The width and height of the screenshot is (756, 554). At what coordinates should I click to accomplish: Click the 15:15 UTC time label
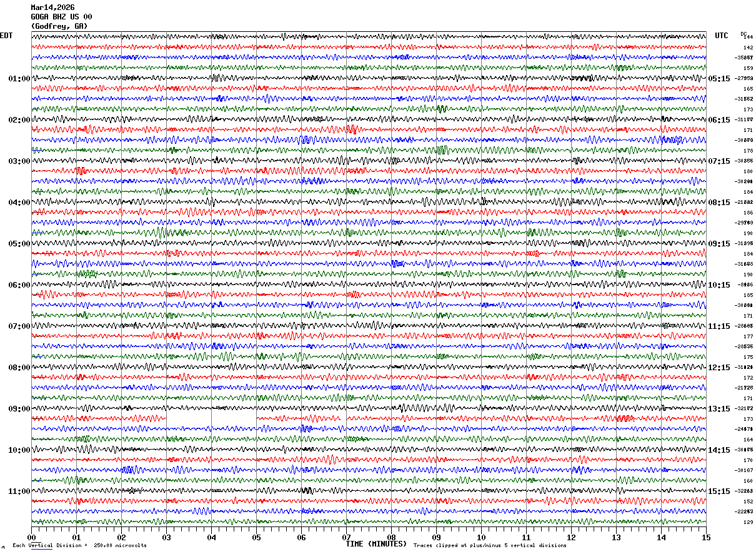[719, 491]
